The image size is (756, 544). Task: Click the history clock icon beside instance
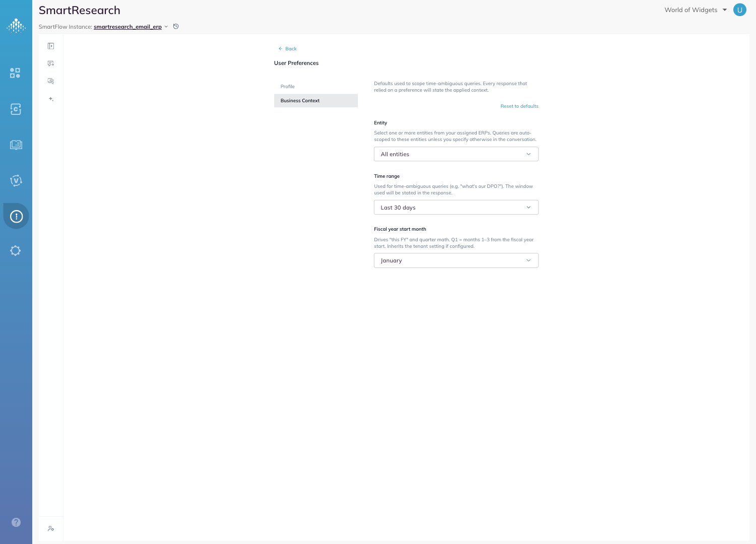(176, 26)
